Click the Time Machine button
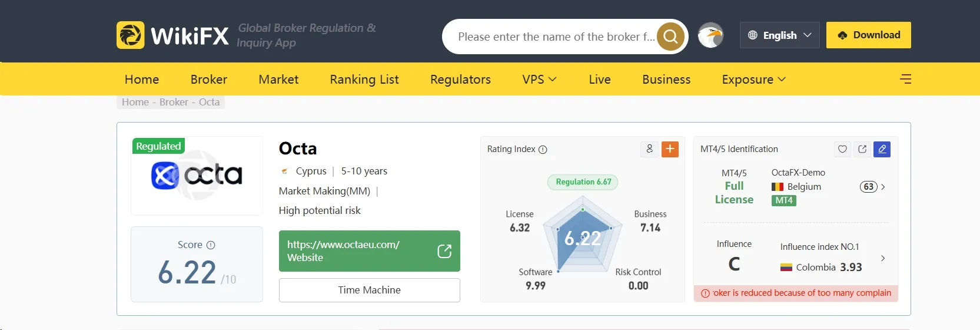This screenshot has width=980, height=330. [x=370, y=290]
